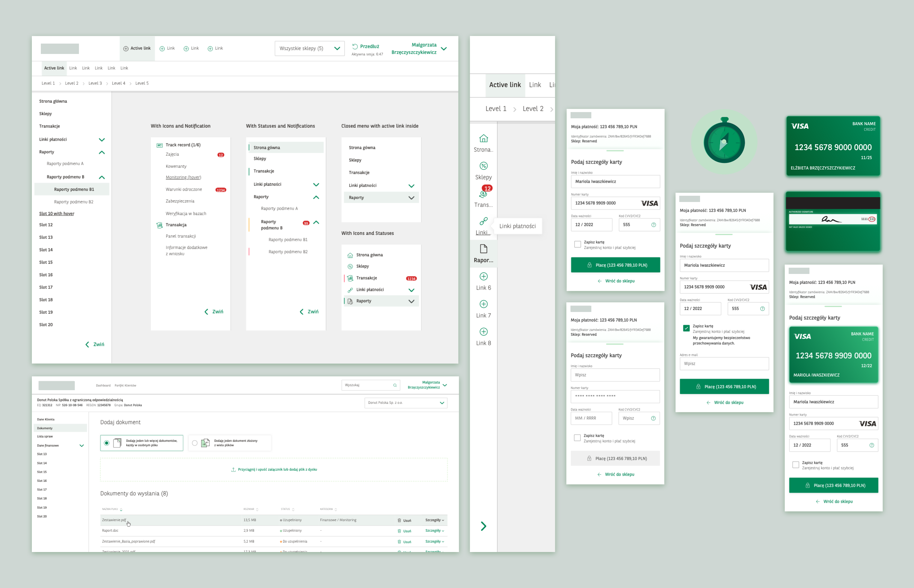The height and width of the screenshot is (588, 914).
Task: Open the Donut Polska Sp. z o.o. dropdown
Action: pos(405,403)
